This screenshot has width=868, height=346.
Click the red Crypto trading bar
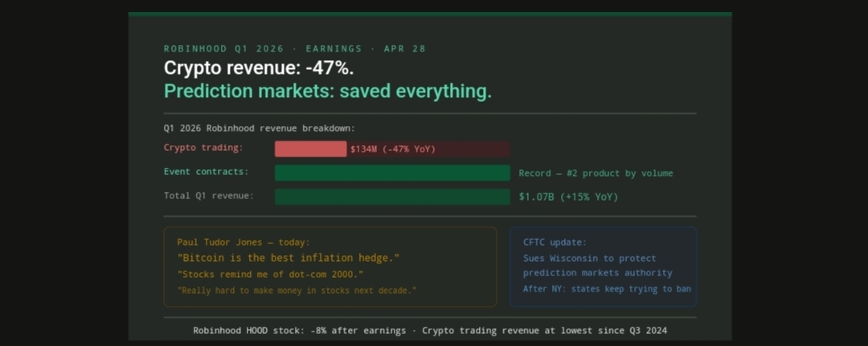[310, 149]
